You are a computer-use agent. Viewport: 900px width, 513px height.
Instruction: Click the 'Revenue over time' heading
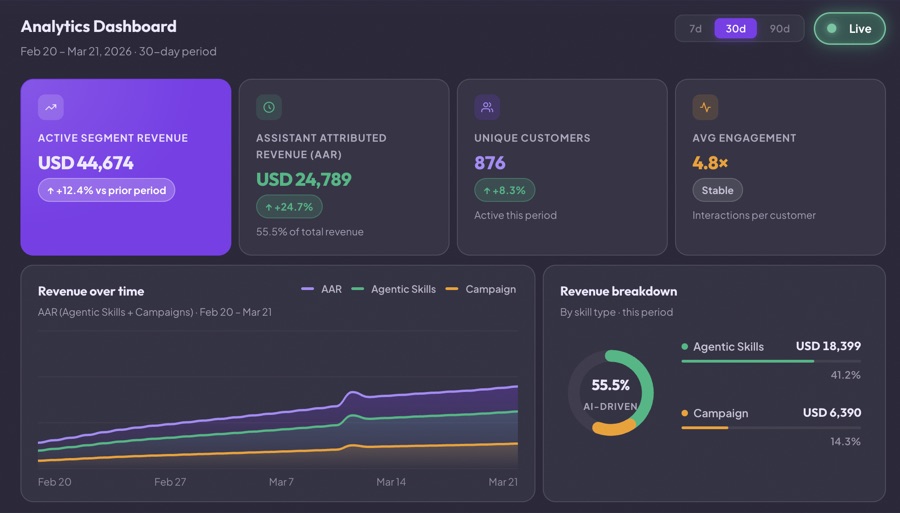91,292
